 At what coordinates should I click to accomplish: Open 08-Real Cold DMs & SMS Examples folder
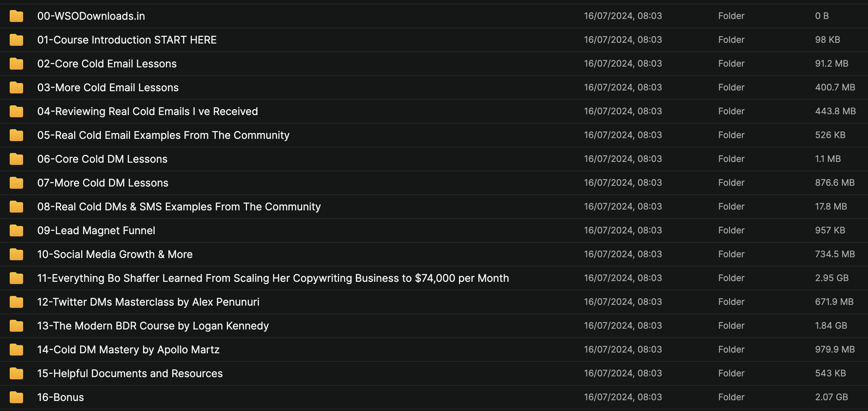pos(179,207)
